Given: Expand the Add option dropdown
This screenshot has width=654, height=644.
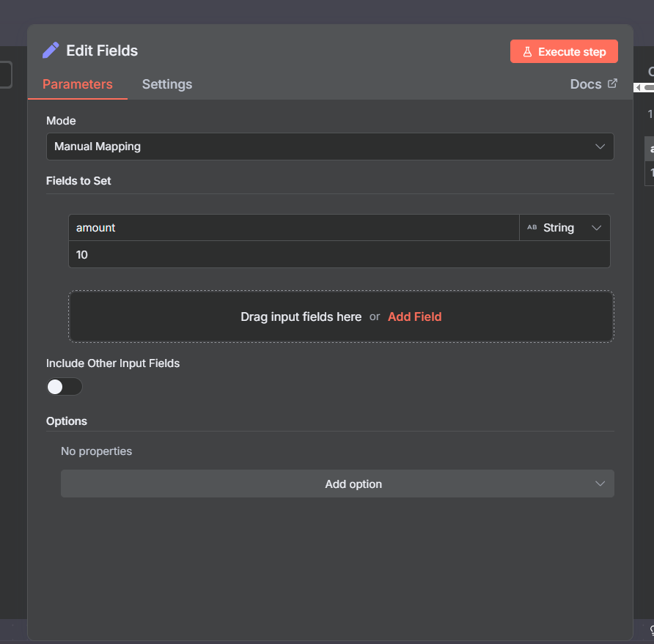Looking at the screenshot, I should pos(337,484).
